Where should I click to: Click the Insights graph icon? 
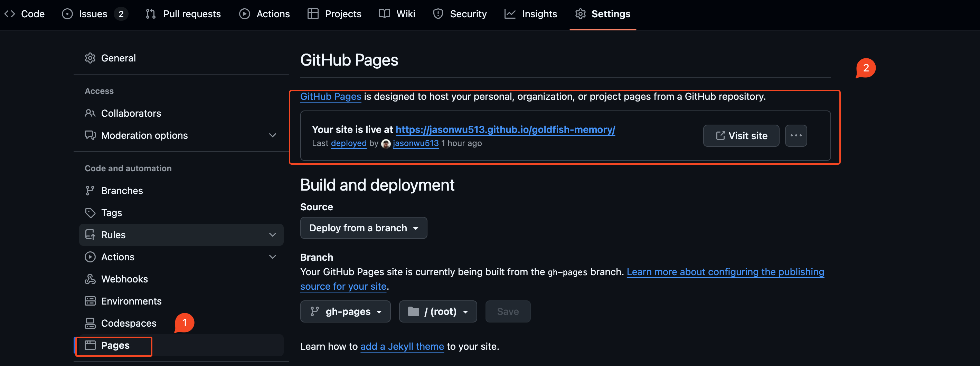pos(510,14)
